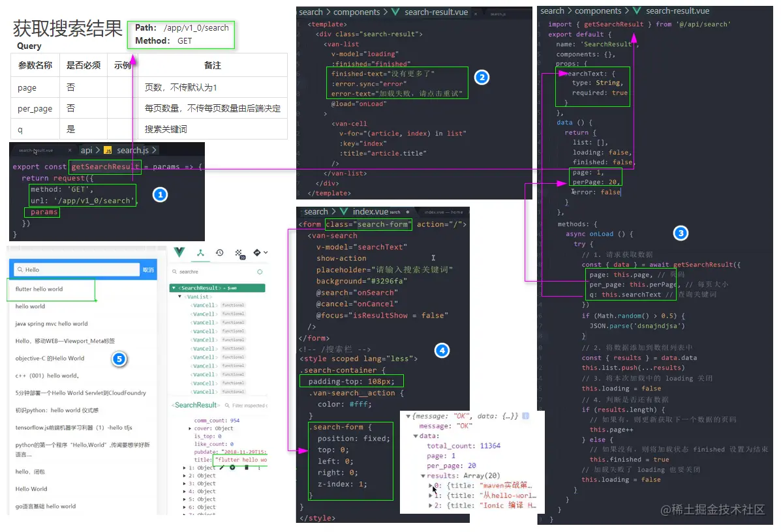Switch to the search.js tab in template editor
Viewport: 781px width, 532px height.
coord(498,14)
